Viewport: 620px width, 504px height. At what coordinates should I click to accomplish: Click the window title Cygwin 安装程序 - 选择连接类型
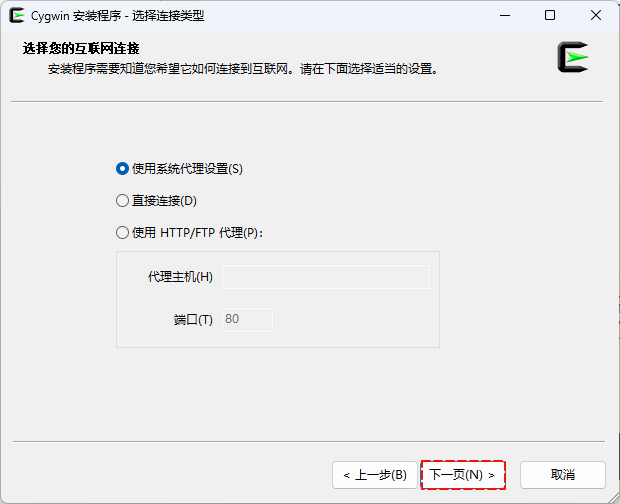118,16
